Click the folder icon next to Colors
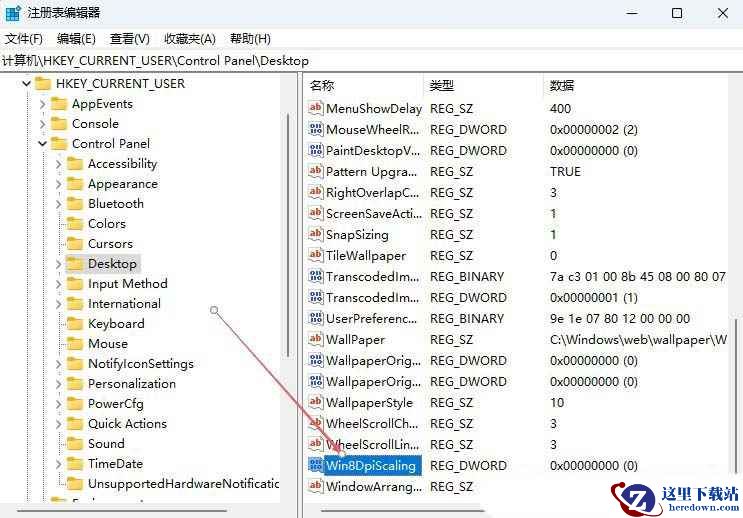The width and height of the screenshot is (743, 518). point(74,224)
